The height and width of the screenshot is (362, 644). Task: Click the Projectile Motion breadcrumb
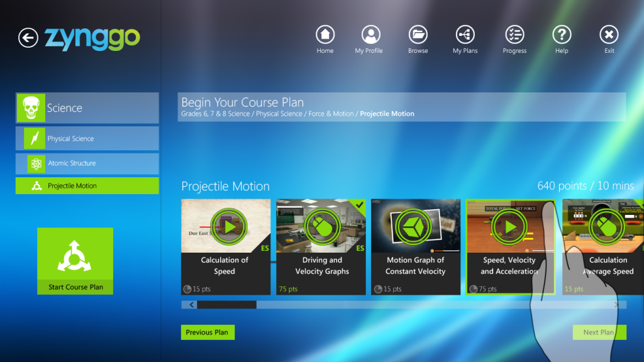coord(387,114)
